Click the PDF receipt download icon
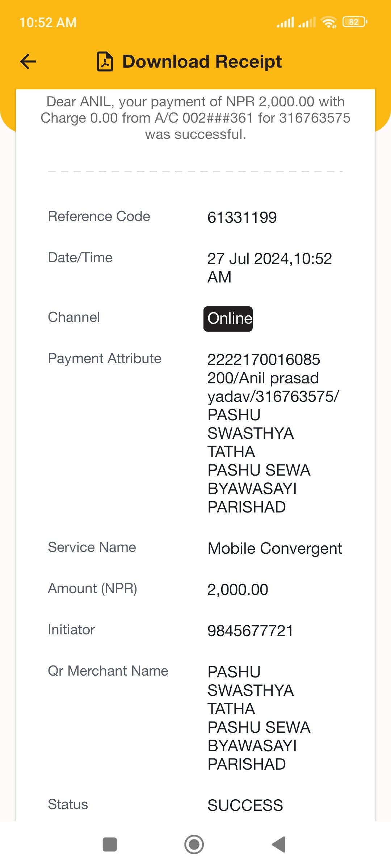Image resolution: width=391 pixels, height=868 pixels. click(x=105, y=61)
